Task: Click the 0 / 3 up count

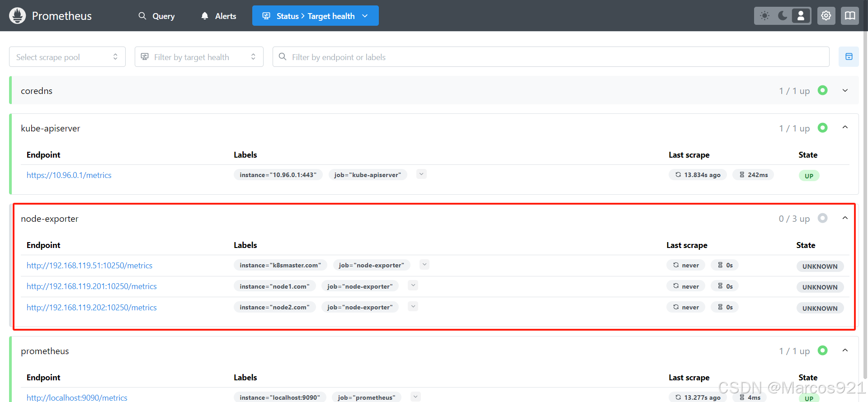Action: (794, 219)
